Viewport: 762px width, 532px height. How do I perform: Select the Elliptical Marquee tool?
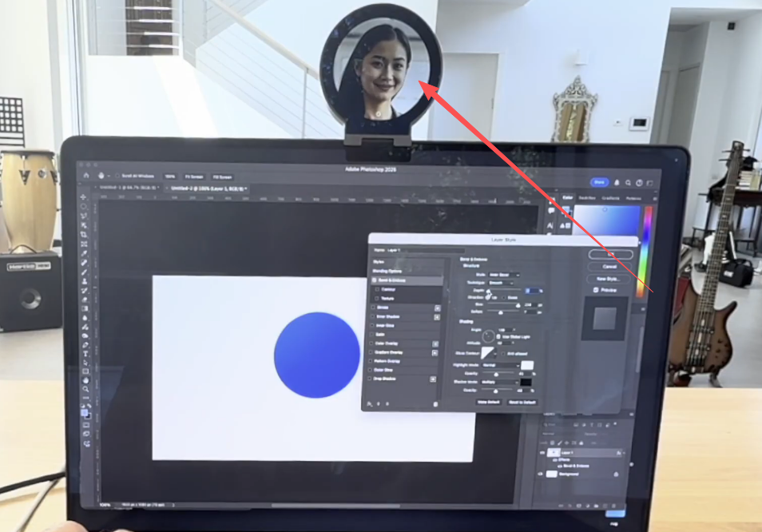[84, 206]
